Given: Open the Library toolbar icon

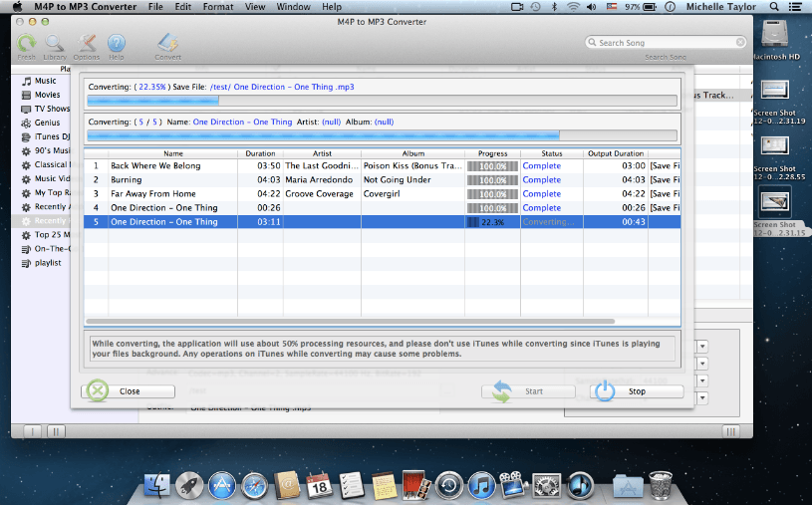Looking at the screenshot, I should (55, 44).
